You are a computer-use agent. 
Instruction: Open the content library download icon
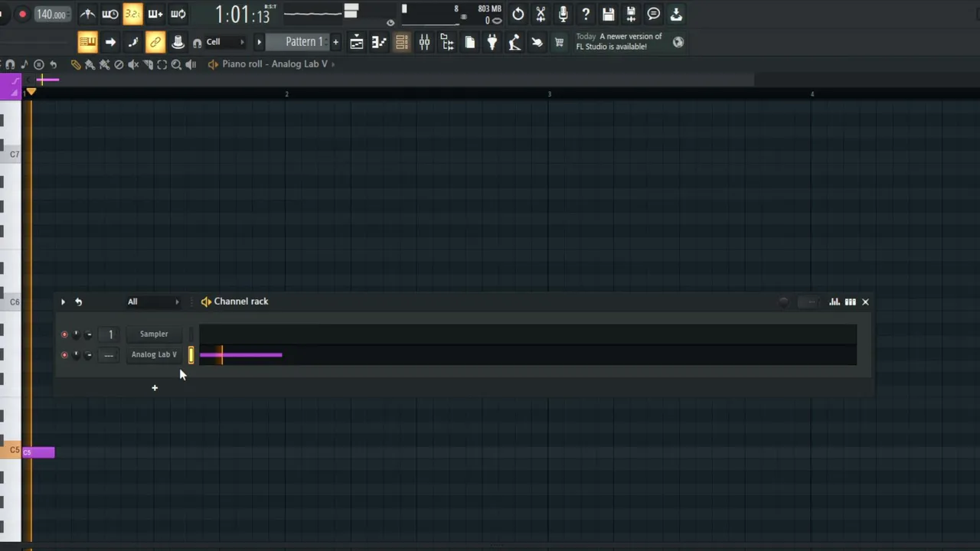point(676,14)
